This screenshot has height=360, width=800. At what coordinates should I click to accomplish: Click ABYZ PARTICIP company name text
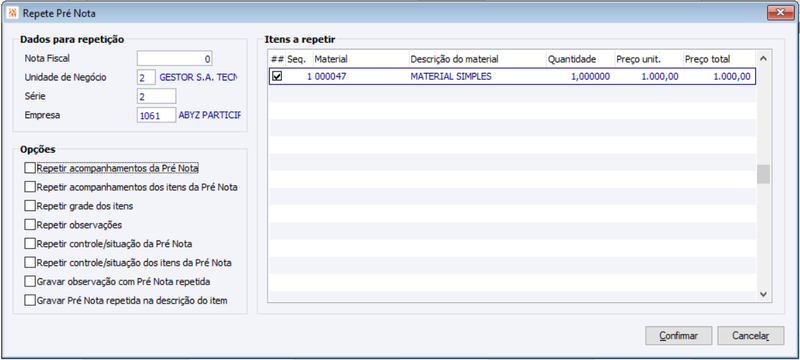[209, 115]
